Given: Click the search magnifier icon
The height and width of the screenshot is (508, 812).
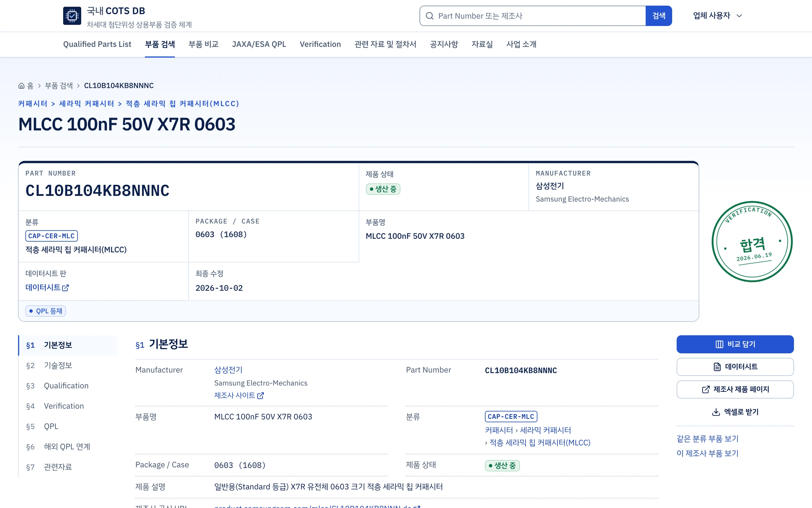Looking at the screenshot, I should click(x=429, y=16).
